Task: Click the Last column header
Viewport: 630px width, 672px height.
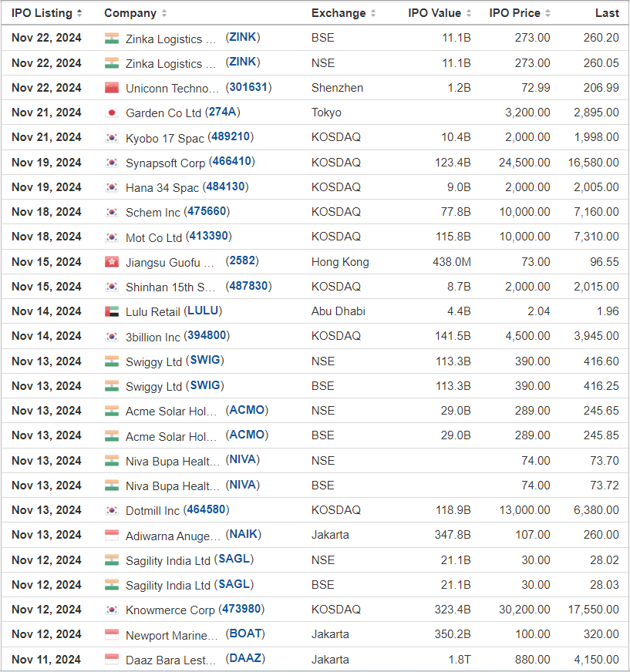Action: [x=608, y=13]
